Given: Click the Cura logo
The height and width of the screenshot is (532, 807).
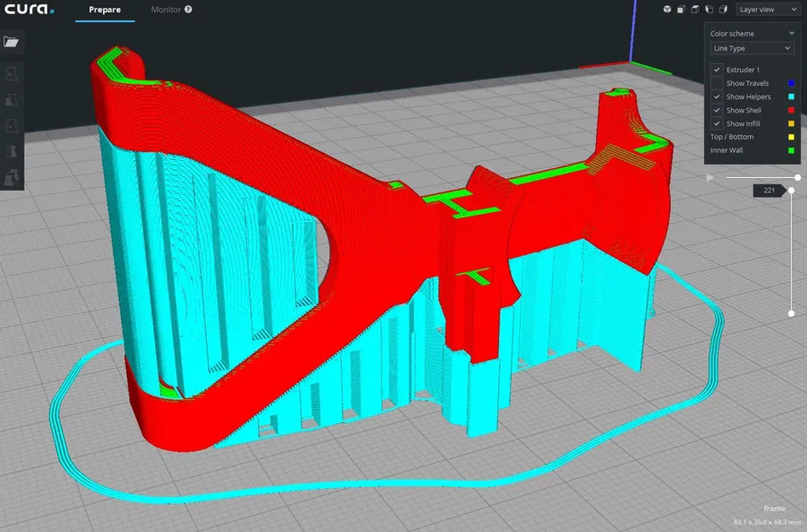Looking at the screenshot, I should click(x=29, y=9).
